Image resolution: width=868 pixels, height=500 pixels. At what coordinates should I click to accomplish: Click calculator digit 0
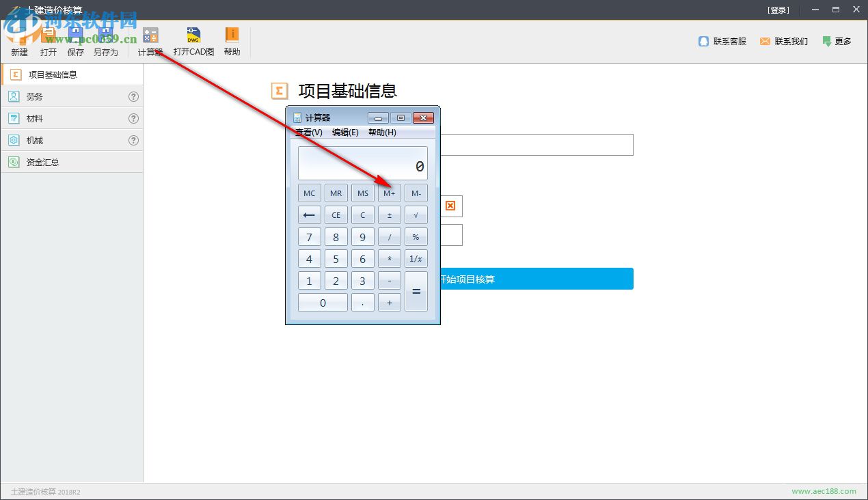(x=323, y=303)
